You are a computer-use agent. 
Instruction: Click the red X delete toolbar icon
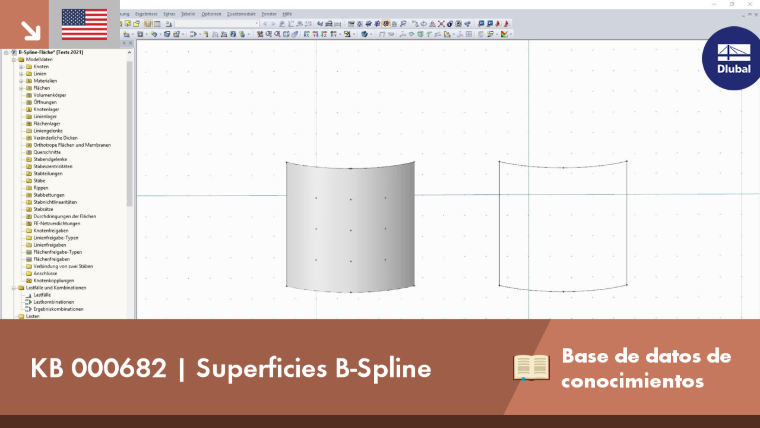click(441, 24)
